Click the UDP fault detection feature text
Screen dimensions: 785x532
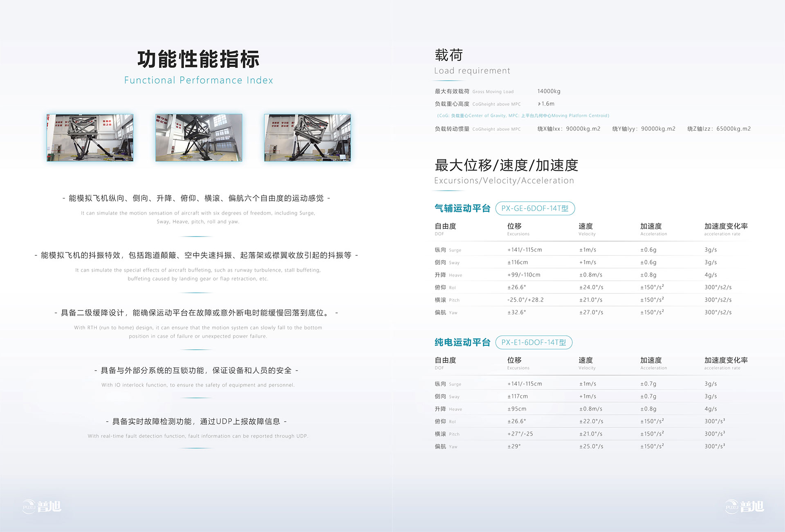pos(196,422)
